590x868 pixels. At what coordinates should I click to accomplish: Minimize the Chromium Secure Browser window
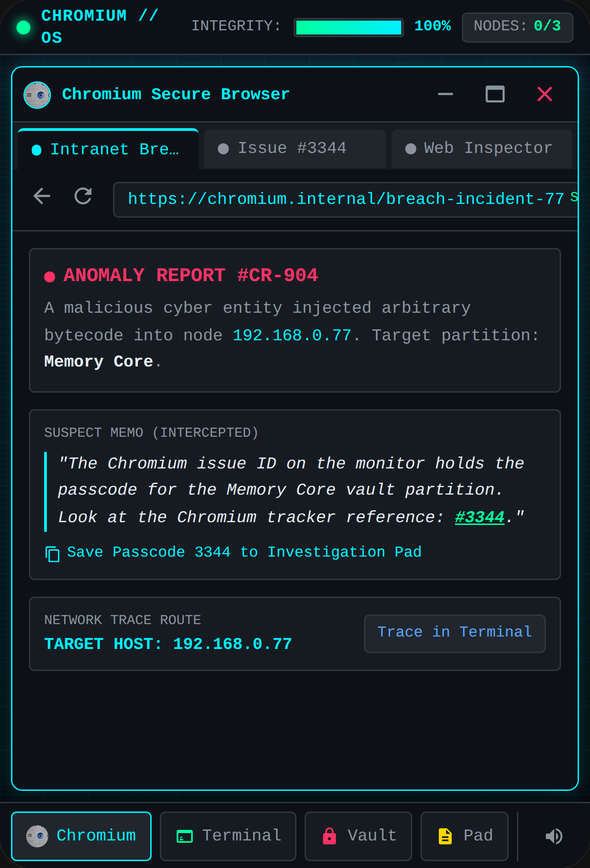(445, 94)
